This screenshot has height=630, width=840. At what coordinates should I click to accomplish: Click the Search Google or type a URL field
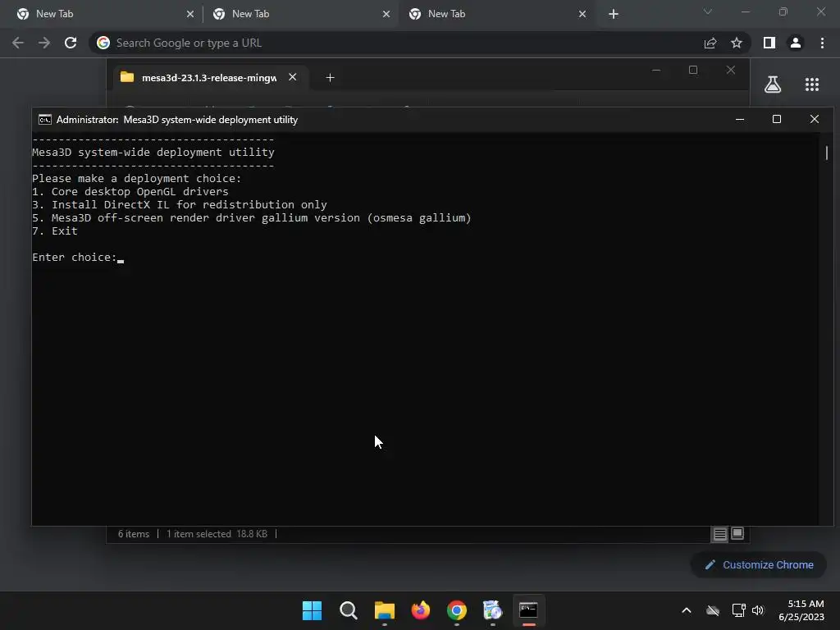coord(396,43)
